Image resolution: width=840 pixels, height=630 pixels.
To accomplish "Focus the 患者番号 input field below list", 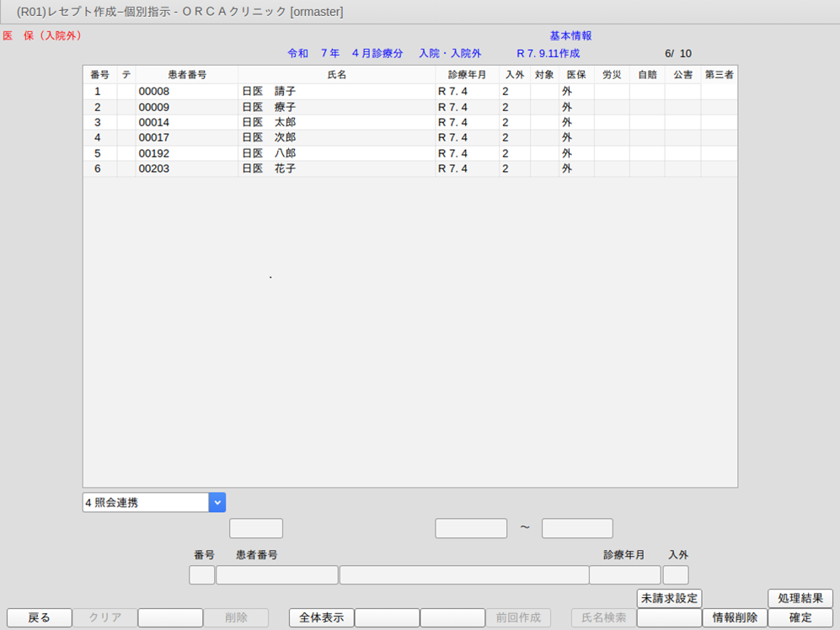I will 276,575.
